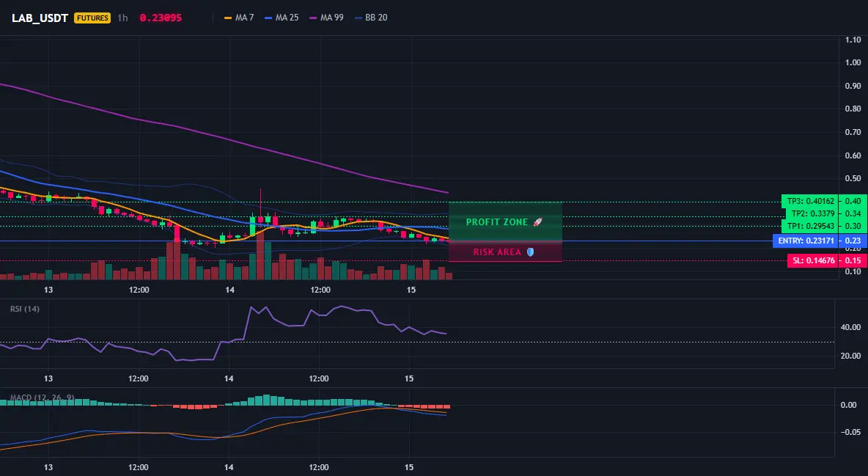Click the TP2: 0.3379 price tag
Screen dimensions: 868x476
[812, 213]
